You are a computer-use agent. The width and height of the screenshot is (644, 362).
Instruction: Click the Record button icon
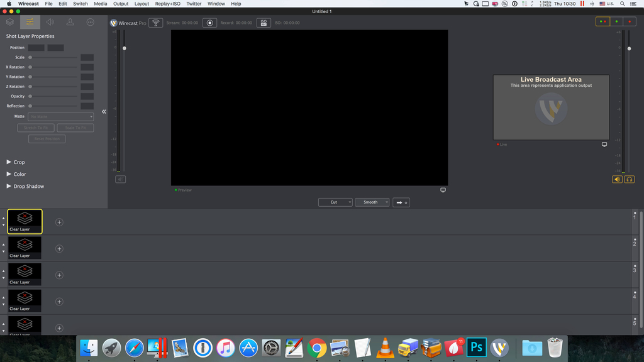210,23
